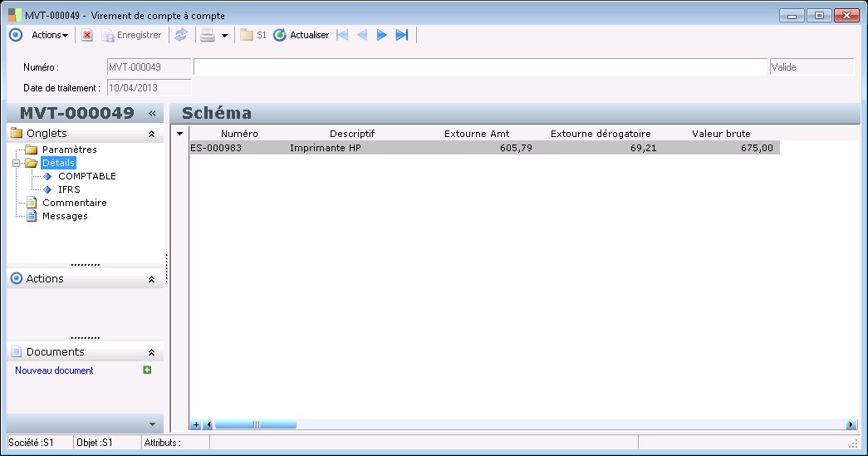Viewport: 868px width, 456px height.
Task: Click the Messages document icon
Action: pos(32,216)
